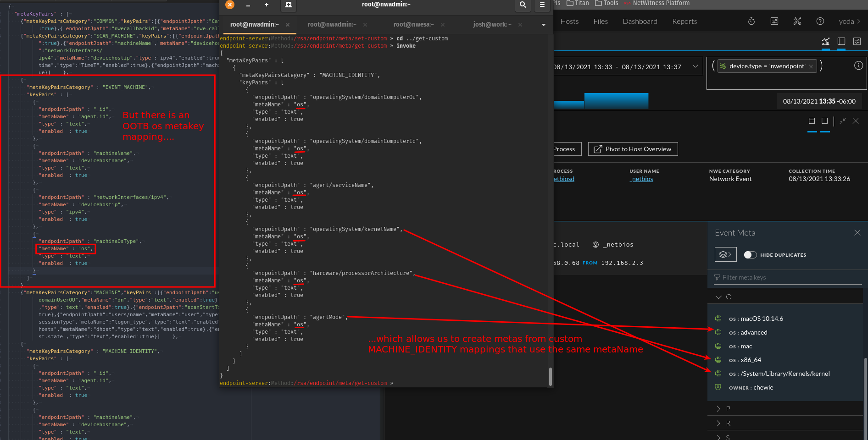Click the help question mark icon
This screenshot has height=440, width=868.
point(820,21)
